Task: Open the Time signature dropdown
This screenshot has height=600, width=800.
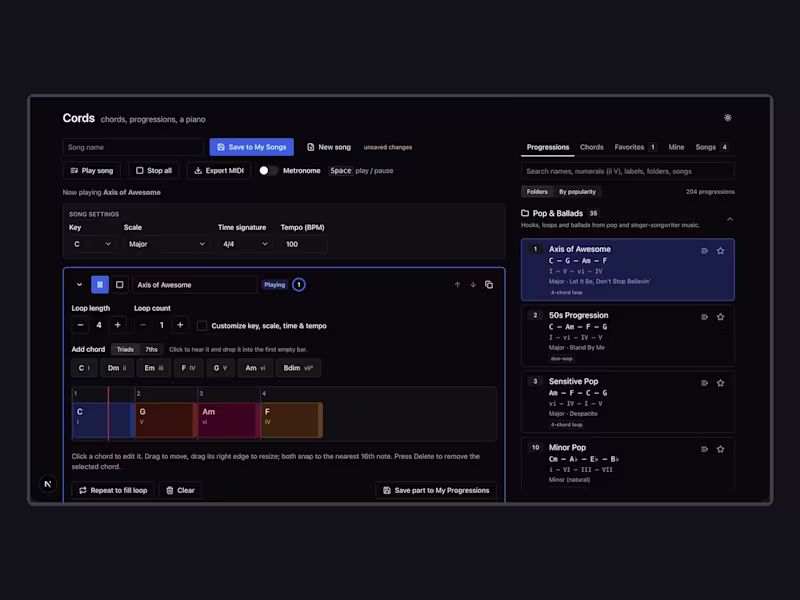Action: [x=245, y=244]
